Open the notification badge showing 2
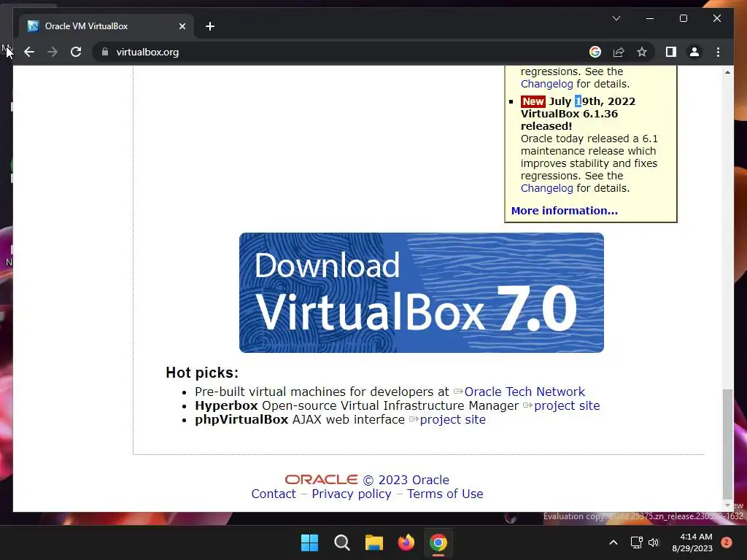 tap(727, 542)
